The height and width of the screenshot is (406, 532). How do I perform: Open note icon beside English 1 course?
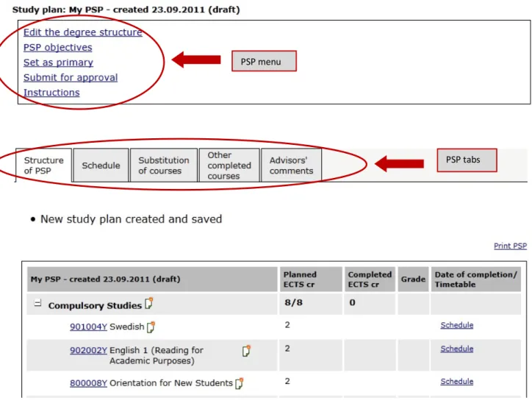pyautogui.click(x=246, y=351)
